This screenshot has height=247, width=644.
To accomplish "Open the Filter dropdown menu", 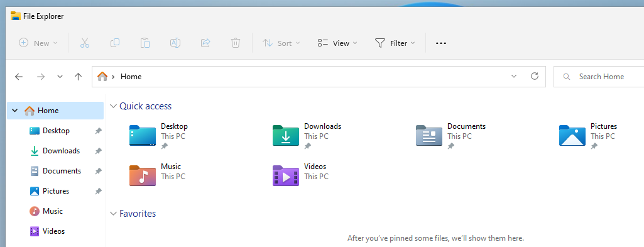I will click(x=395, y=43).
